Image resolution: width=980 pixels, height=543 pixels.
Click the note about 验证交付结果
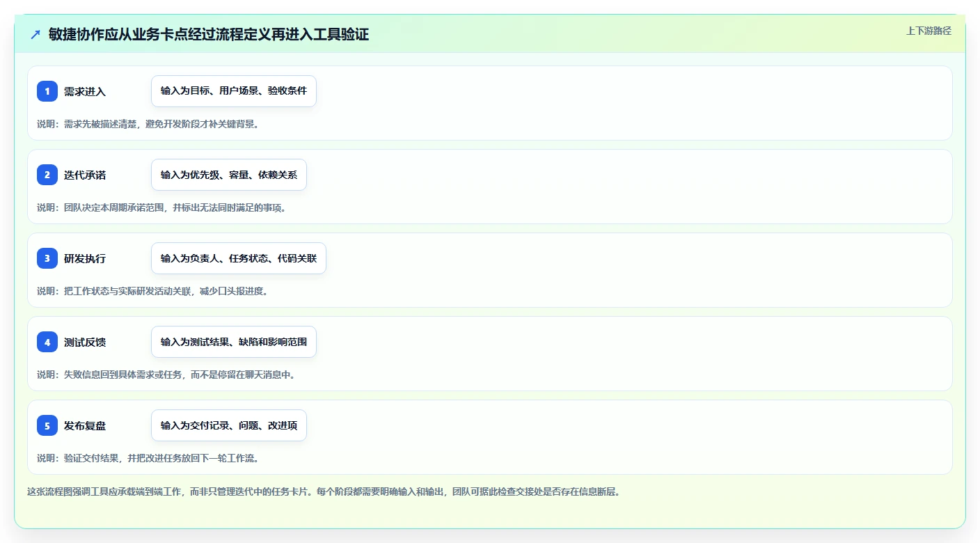(x=148, y=458)
